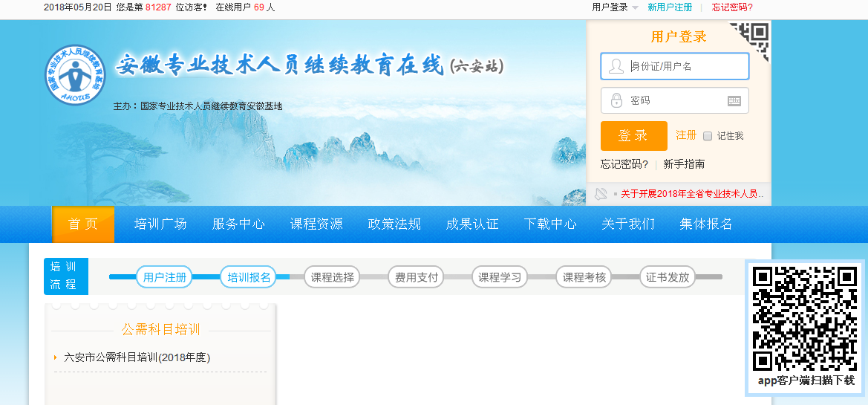Click the orange arrow bullet beside 六安市公需科目培训
The width and height of the screenshot is (868, 405).
click(x=56, y=357)
